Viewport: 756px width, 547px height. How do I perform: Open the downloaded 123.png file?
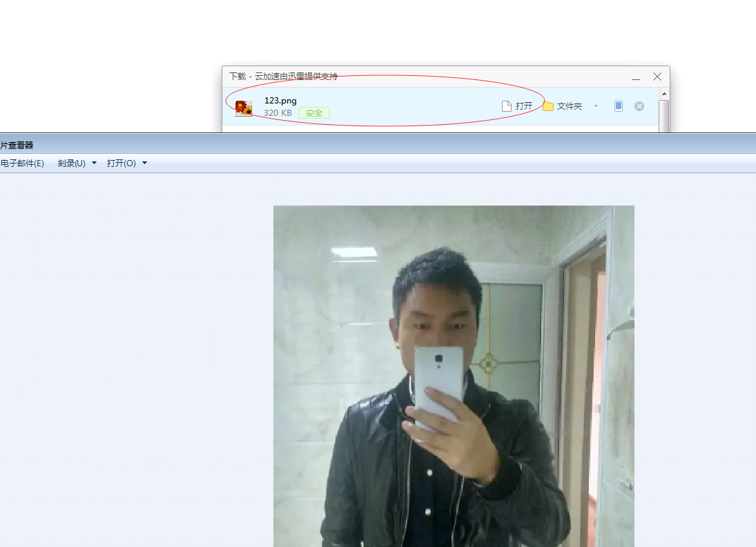pos(517,106)
